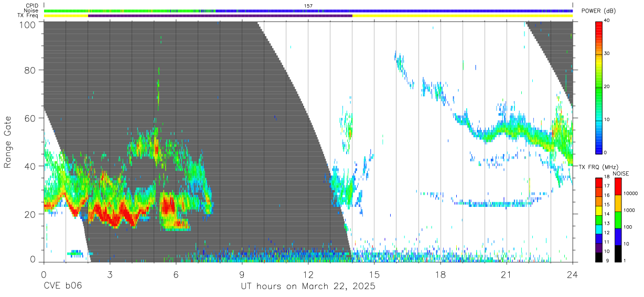Click the TX Freq bar label
644x297 pixels.
(28, 15)
